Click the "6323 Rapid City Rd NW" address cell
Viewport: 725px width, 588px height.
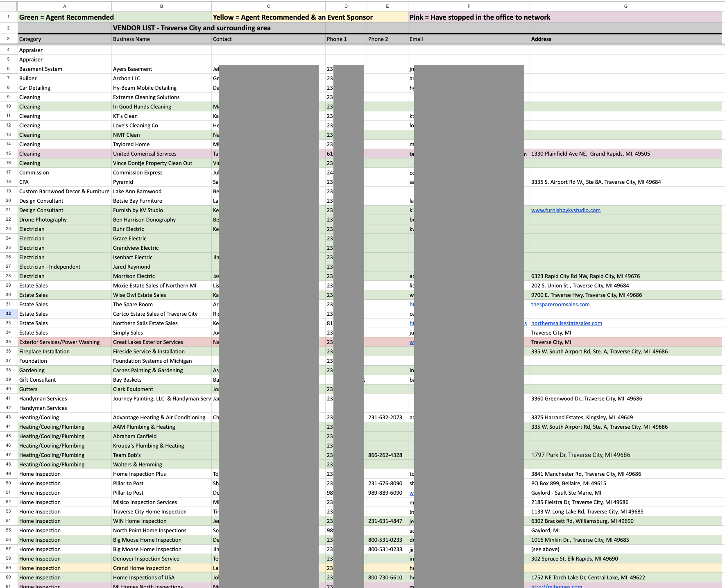click(625, 276)
